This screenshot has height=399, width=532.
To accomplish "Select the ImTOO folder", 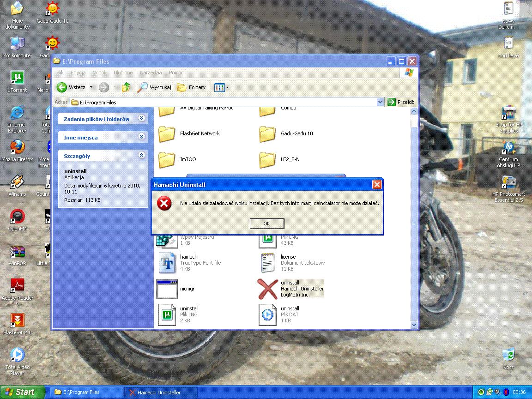I will click(x=177, y=159).
